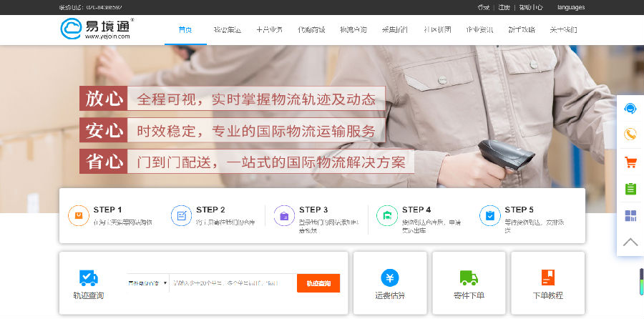Open the 关于我们 menu item

click(x=562, y=30)
